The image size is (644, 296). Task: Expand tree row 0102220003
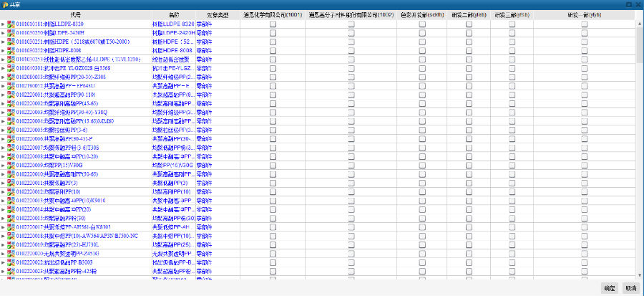pyautogui.click(x=4, y=113)
